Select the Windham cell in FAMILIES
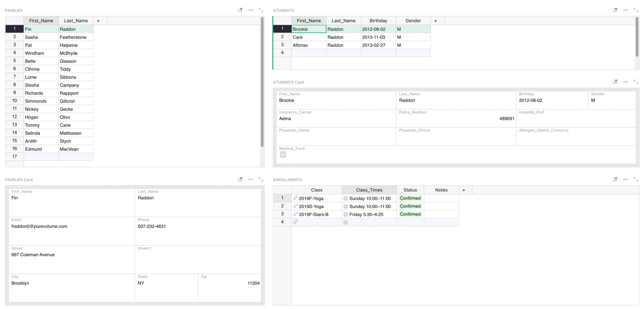Viewport: 644px width, 309px height. (41, 53)
